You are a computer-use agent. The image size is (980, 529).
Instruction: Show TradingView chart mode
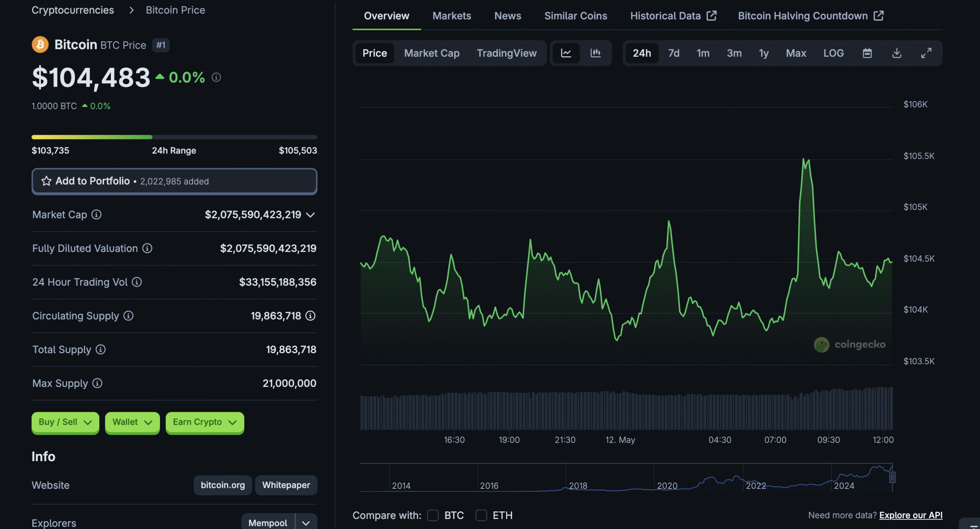(x=506, y=53)
